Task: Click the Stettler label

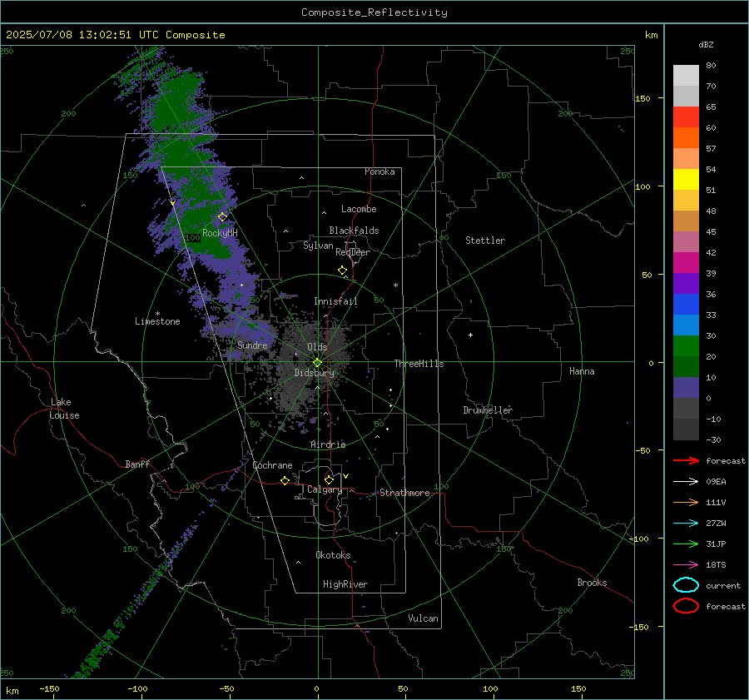Action: [x=485, y=241]
